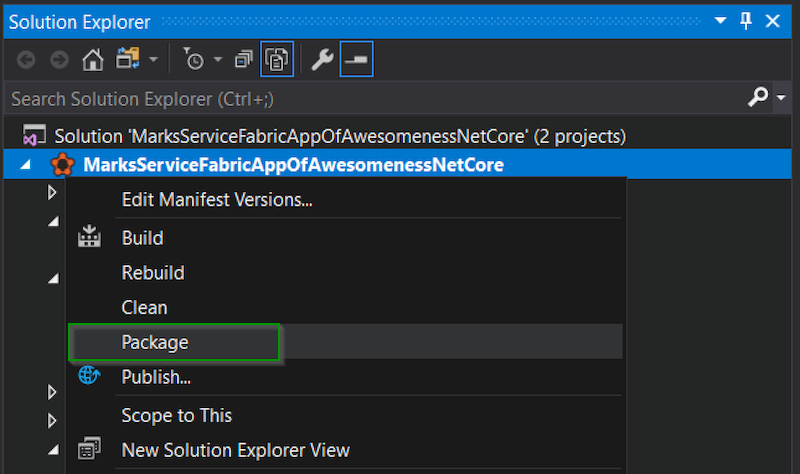This screenshot has height=474, width=800.
Task: Open the Pending Changes Filter clock icon
Action: pos(194,61)
